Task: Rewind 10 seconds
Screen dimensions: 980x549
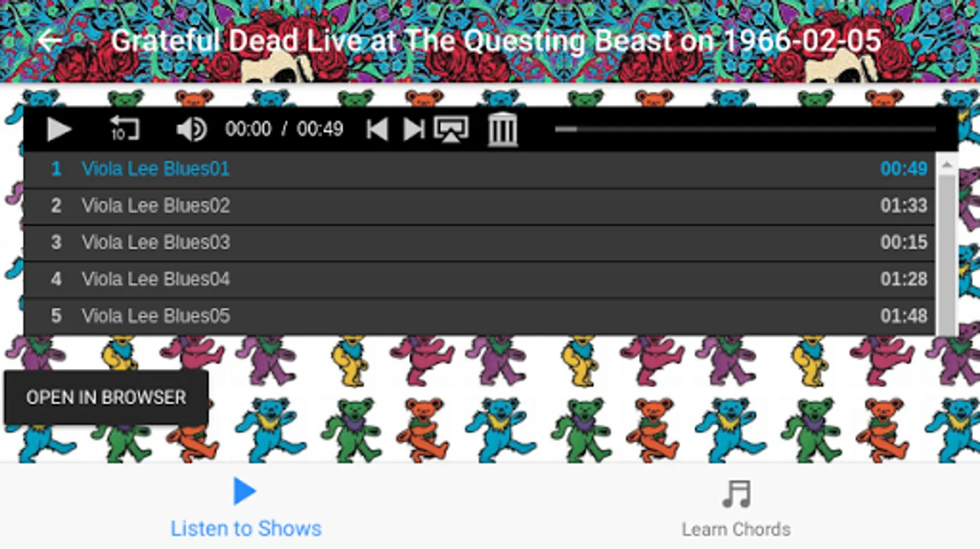Action: [124, 129]
